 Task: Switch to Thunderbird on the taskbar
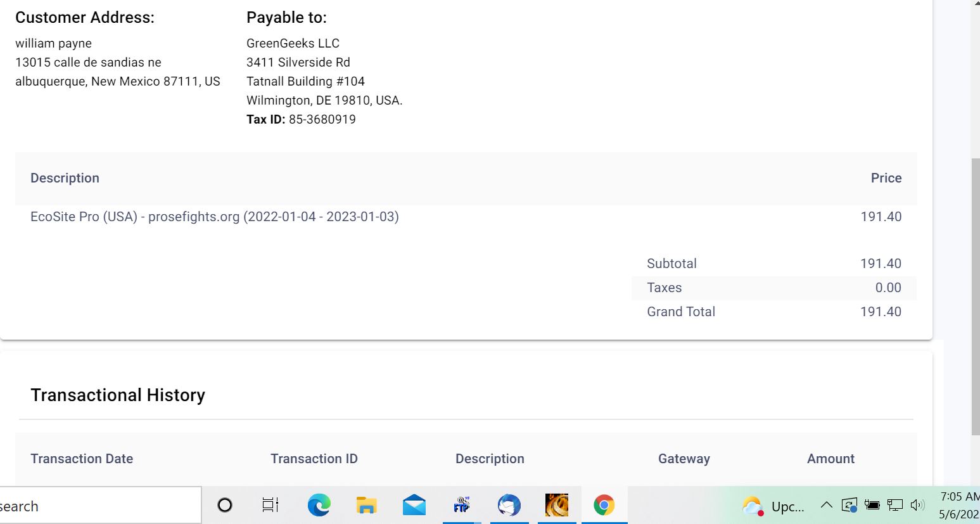509,505
